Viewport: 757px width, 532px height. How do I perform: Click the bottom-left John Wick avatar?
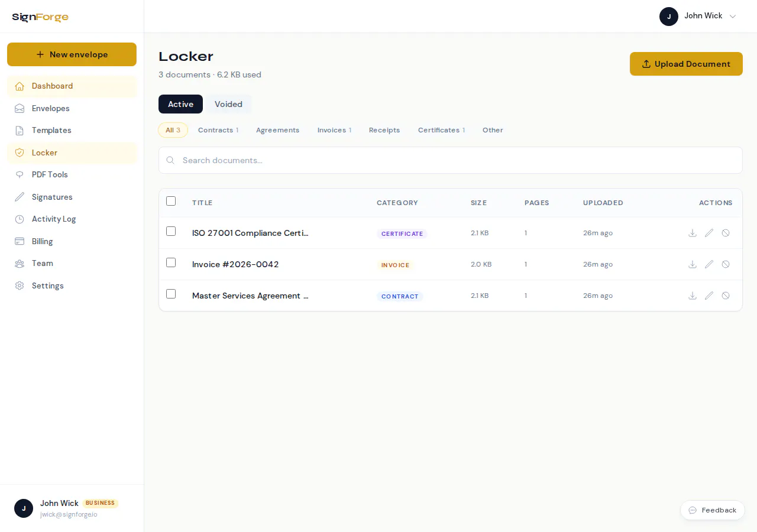(24, 508)
